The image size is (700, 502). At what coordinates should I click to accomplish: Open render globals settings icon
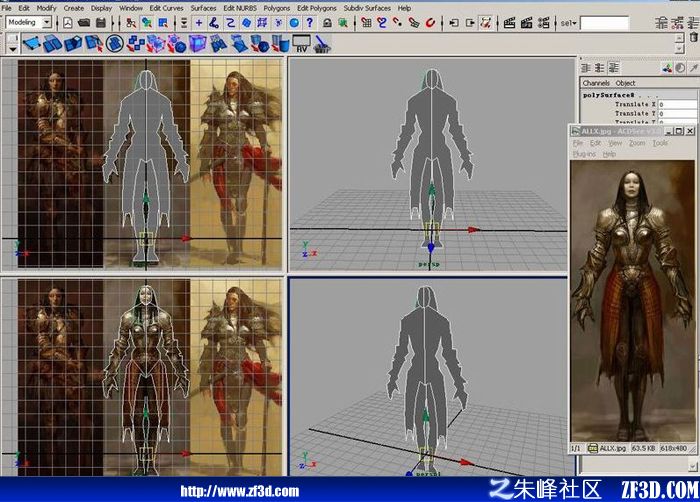click(543, 23)
